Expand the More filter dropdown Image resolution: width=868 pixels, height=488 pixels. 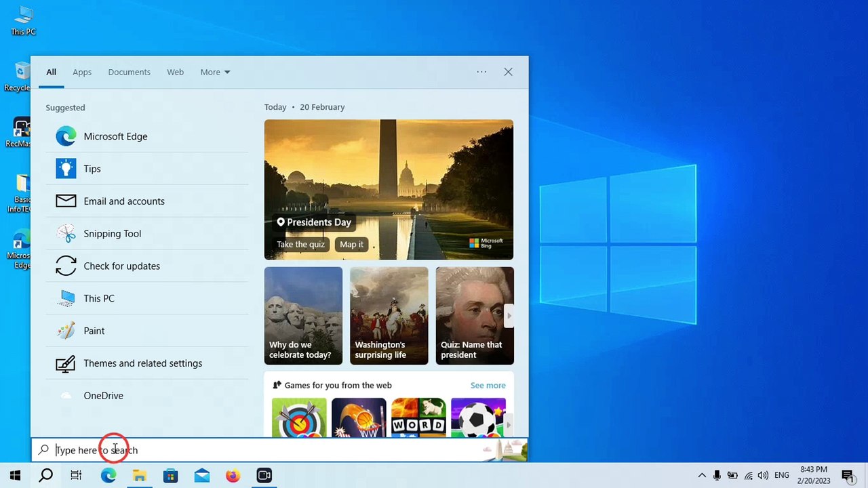coord(215,73)
